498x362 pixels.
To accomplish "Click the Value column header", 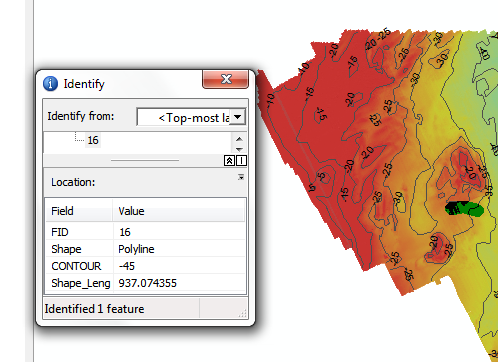I will (179, 211).
